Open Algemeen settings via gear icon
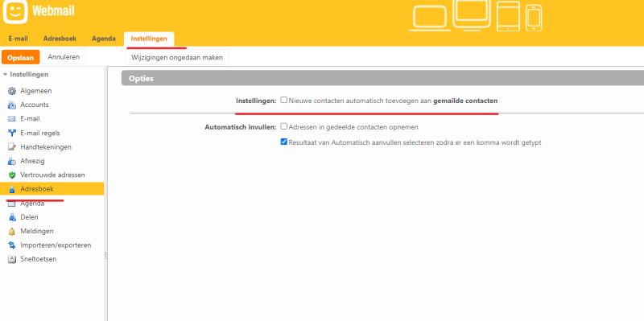The image size is (644, 321). click(x=12, y=91)
